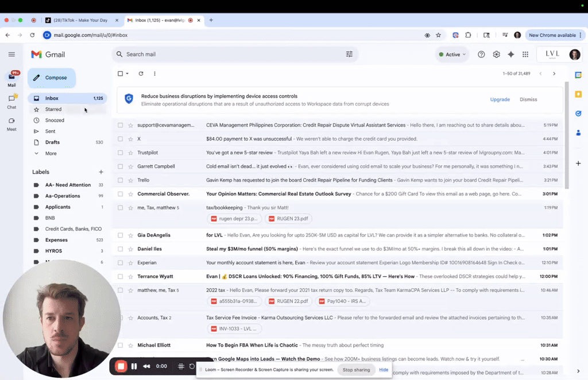Star the Trustpilot email

(130, 153)
